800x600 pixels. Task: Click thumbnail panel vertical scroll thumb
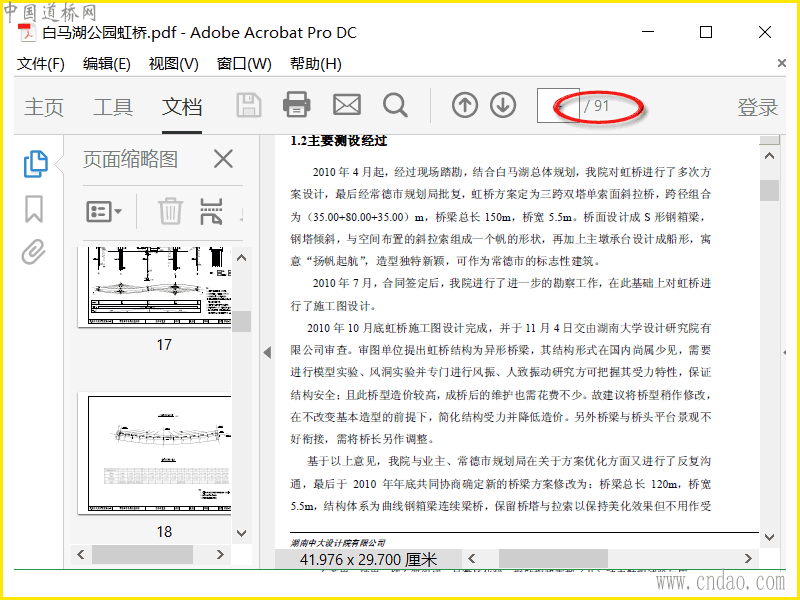[242, 321]
